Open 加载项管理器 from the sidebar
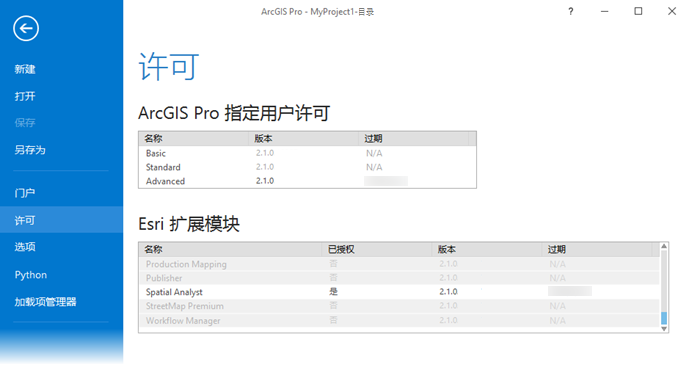This screenshot has width=689, height=365. click(x=45, y=302)
